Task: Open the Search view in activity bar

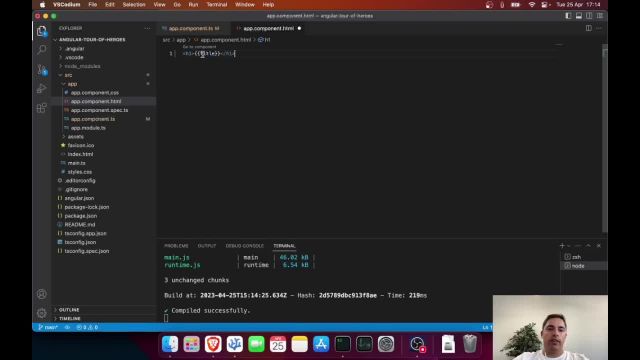Action: (42, 50)
